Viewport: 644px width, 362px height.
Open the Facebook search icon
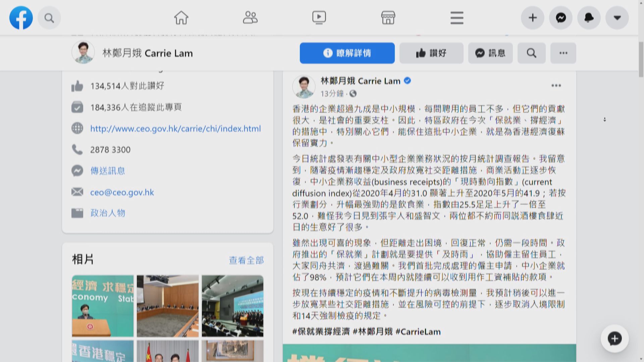[x=49, y=18]
